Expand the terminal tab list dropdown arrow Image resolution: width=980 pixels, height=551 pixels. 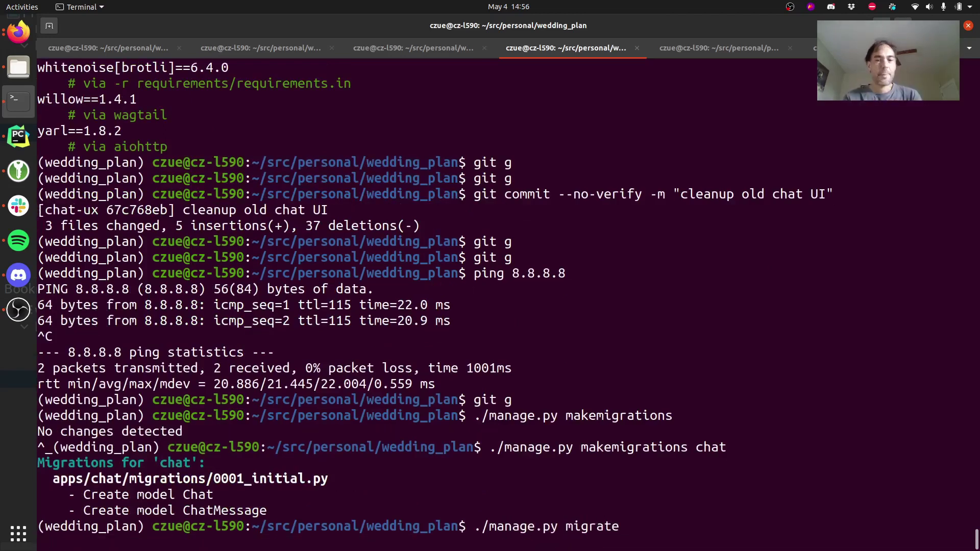969,48
